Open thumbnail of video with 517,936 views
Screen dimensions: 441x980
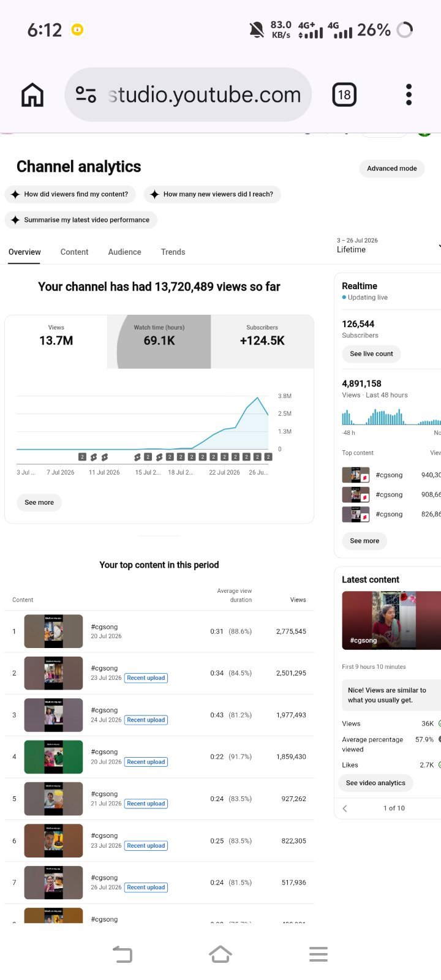(x=53, y=883)
